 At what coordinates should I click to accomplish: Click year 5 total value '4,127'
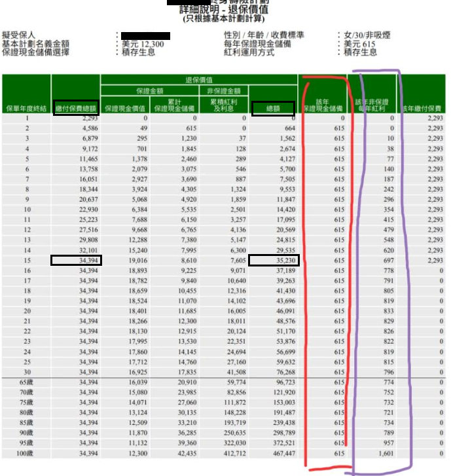(287, 159)
